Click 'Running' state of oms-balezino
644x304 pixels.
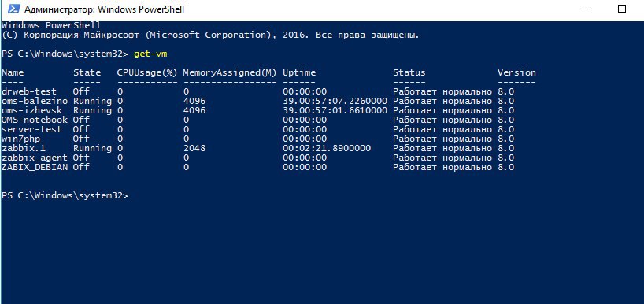coord(92,102)
